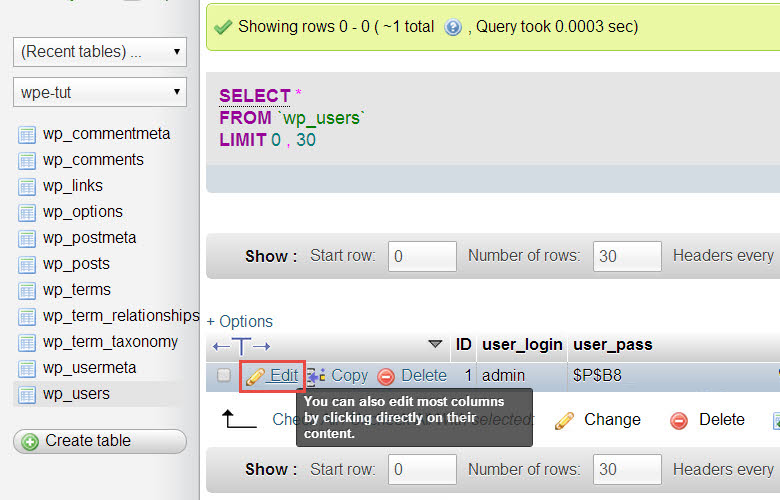Click the top Start row input field

pyautogui.click(x=422, y=256)
